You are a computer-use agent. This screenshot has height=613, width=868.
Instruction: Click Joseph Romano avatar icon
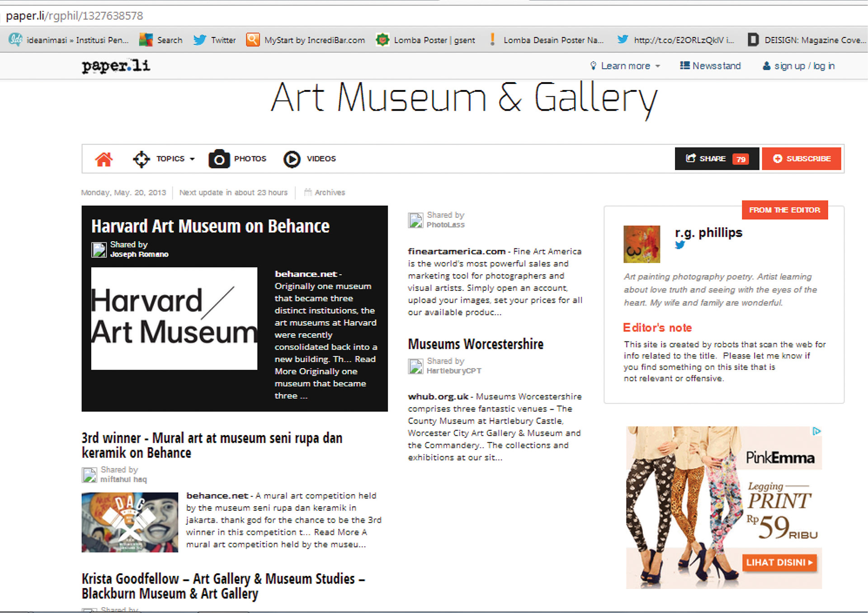click(x=99, y=249)
